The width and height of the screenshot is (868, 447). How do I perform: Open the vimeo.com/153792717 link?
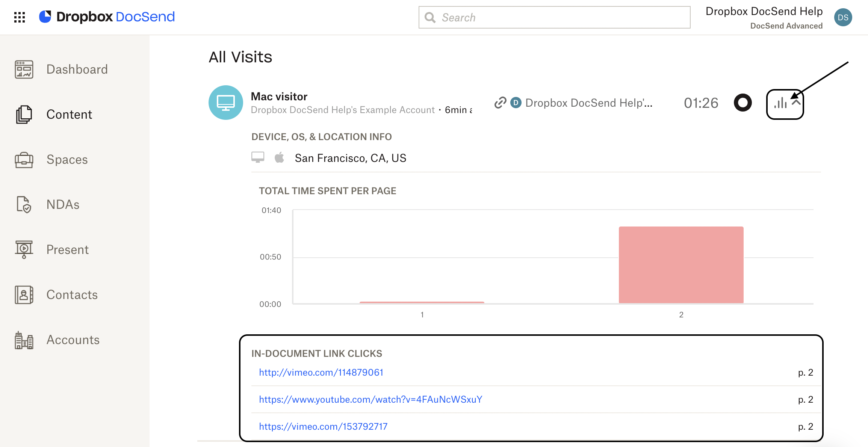(323, 426)
